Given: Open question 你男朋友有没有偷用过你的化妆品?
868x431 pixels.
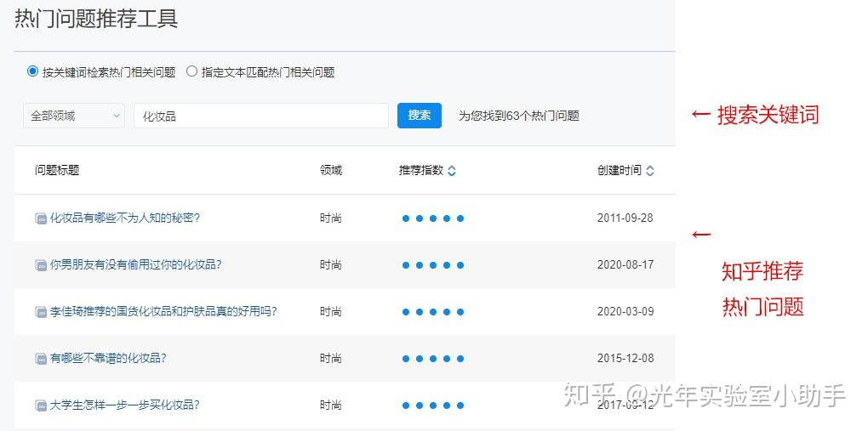Looking at the screenshot, I should coord(135,264).
